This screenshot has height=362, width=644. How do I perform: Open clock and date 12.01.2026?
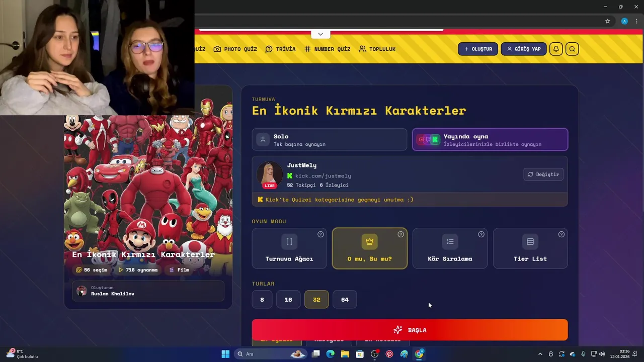tap(620, 354)
